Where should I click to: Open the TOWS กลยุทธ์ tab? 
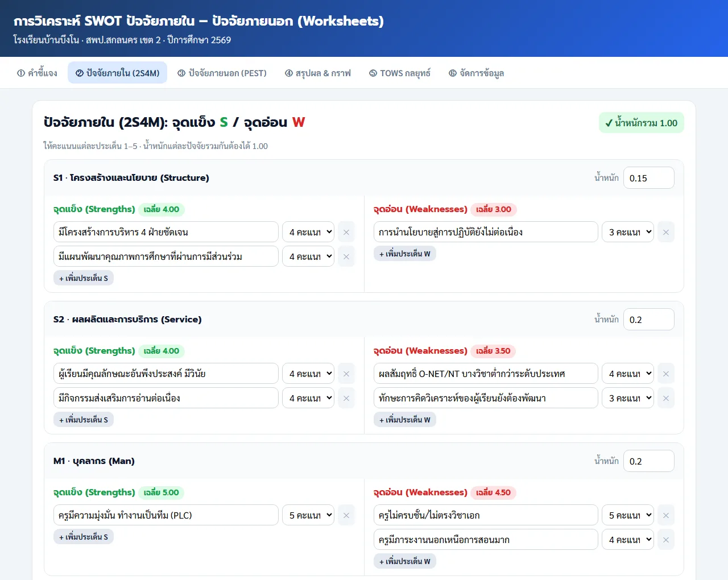[x=400, y=73]
